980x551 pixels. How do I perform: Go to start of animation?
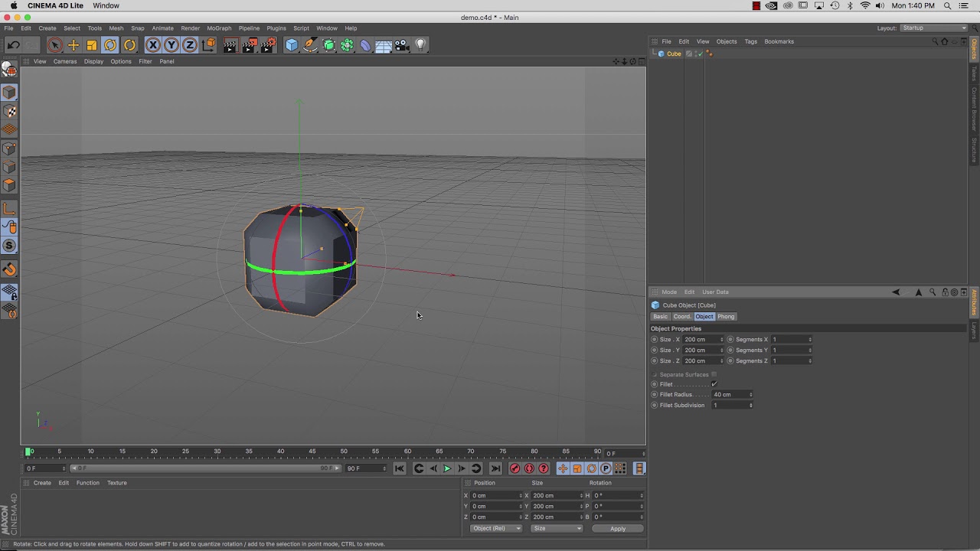pyautogui.click(x=400, y=468)
